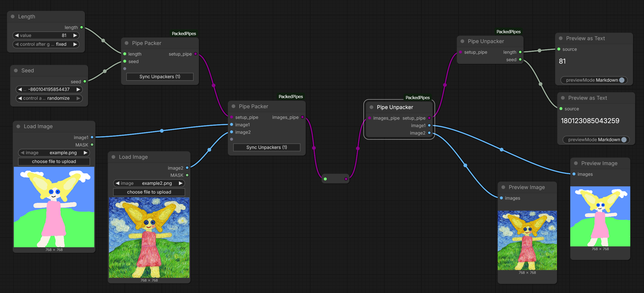This screenshot has width=644, height=293.
Task: Click the MASK output port on the example2.png node
Action: (x=187, y=175)
